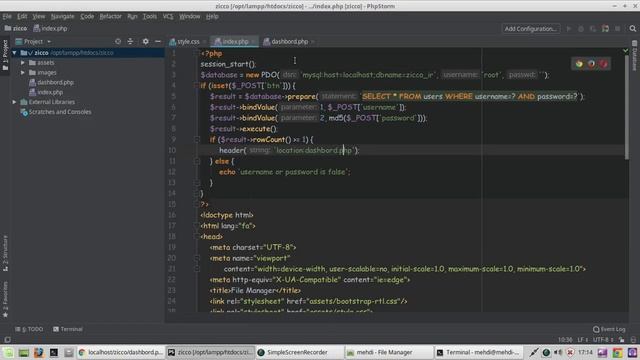The height and width of the screenshot is (360, 640).
Task: Open Project panel settings gear
Action: tap(146, 42)
